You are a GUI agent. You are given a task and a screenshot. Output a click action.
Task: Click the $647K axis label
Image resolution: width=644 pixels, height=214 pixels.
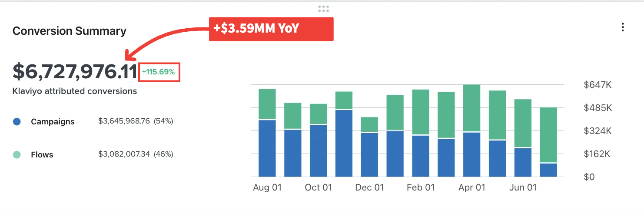click(598, 85)
